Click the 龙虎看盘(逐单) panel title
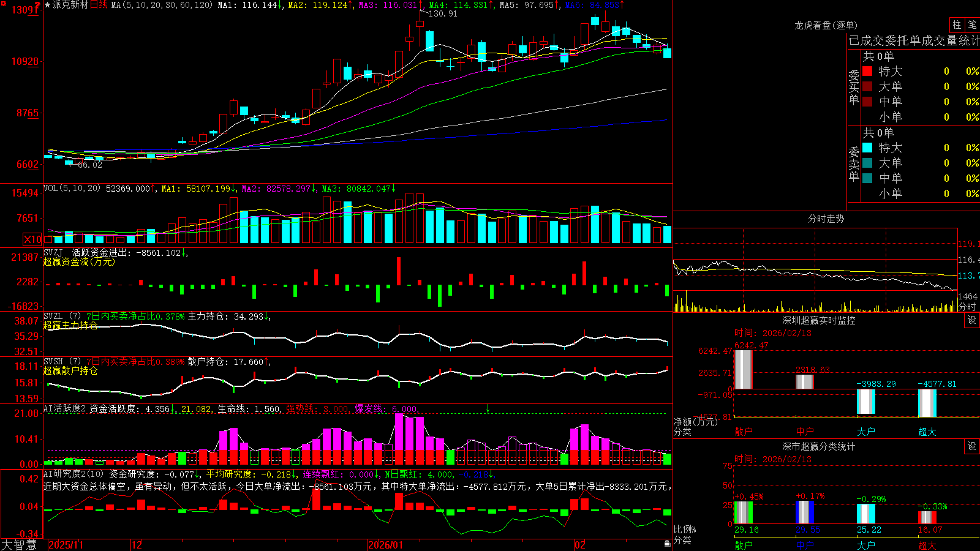Viewport: 980px width, 551px height. [x=826, y=25]
